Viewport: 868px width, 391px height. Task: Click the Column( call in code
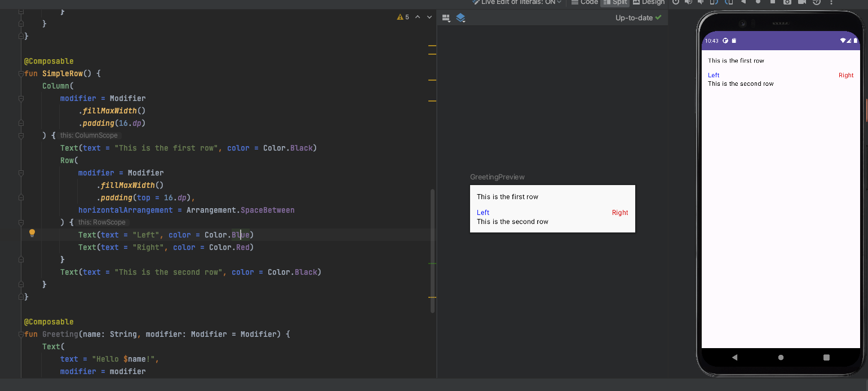(x=58, y=86)
